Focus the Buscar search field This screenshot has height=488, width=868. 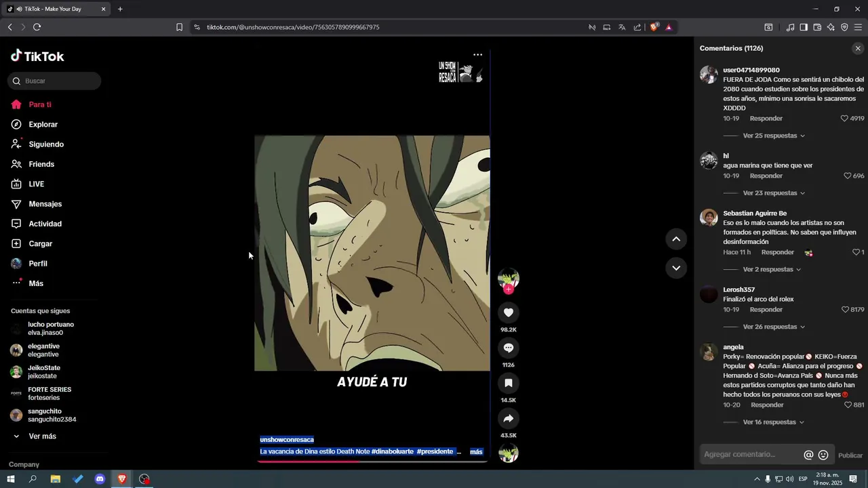pos(54,81)
